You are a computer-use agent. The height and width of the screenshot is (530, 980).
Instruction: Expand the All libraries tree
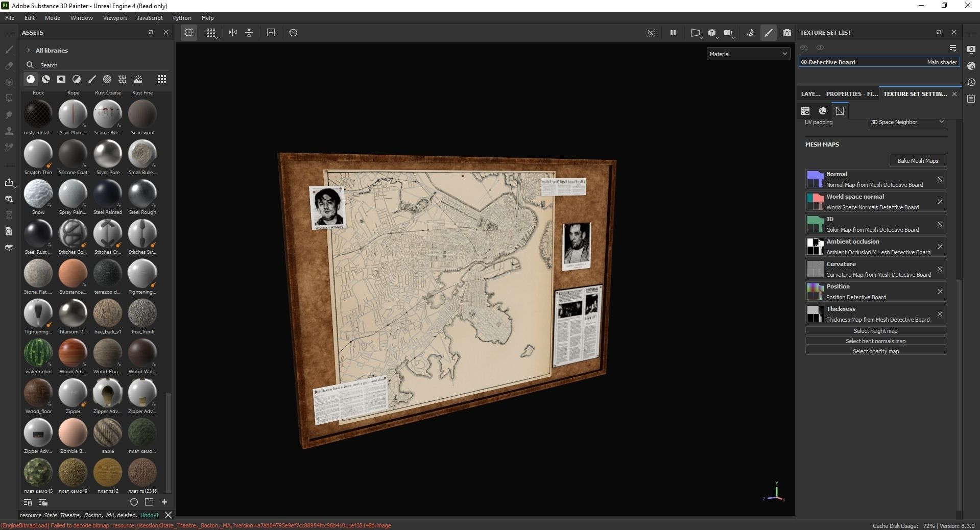pos(29,50)
